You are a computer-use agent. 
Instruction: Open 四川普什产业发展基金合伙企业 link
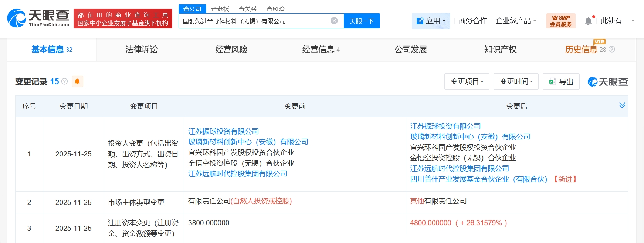point(478,179)
